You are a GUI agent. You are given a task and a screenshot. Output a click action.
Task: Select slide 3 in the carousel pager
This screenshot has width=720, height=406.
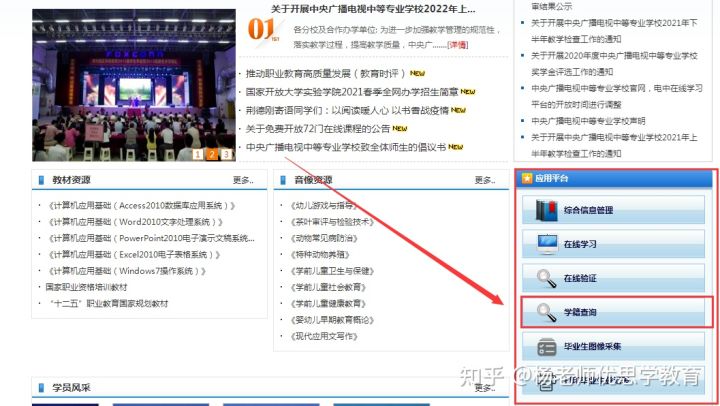tap(226, 154)
